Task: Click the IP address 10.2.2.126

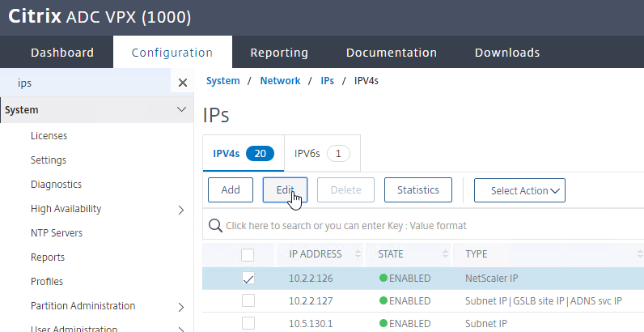Action: point(311,279)
